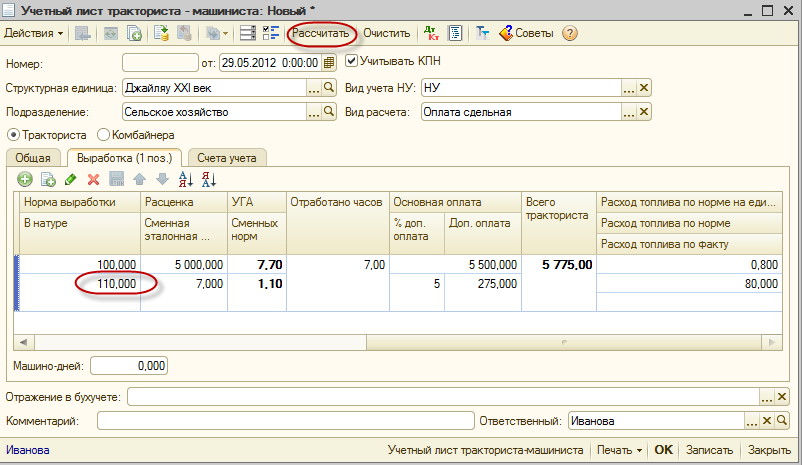The image size is (802, 465).
Task: Click the help question mark icon
Action: point(570,33)
